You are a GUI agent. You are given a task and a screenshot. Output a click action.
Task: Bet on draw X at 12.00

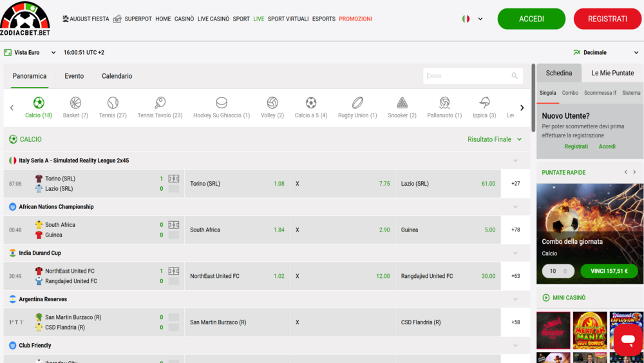tap(343, 276)
